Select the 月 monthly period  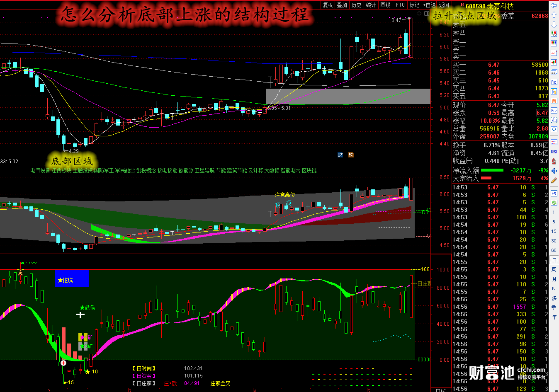(554, 279)
